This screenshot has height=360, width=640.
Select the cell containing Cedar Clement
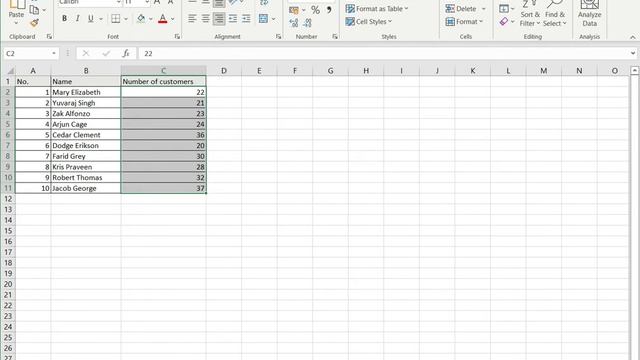pyautogui.click(x=86, y=135)
